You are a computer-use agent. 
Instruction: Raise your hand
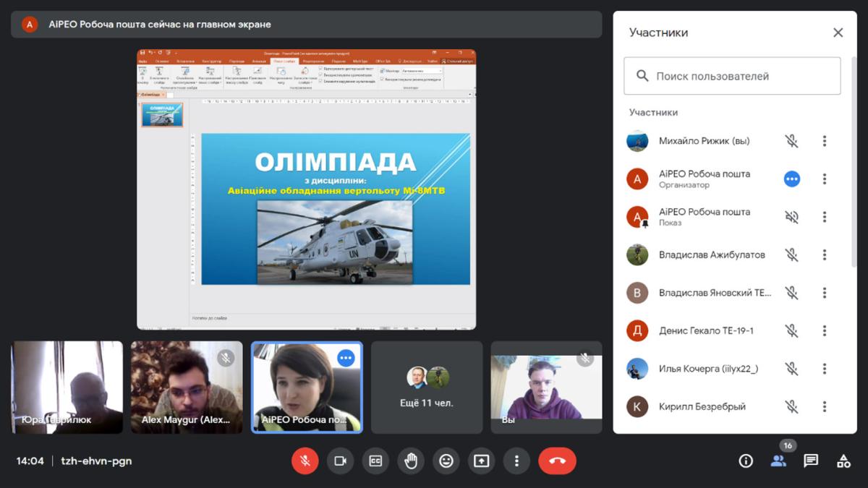pyautogui.click(x=411, y=461)
